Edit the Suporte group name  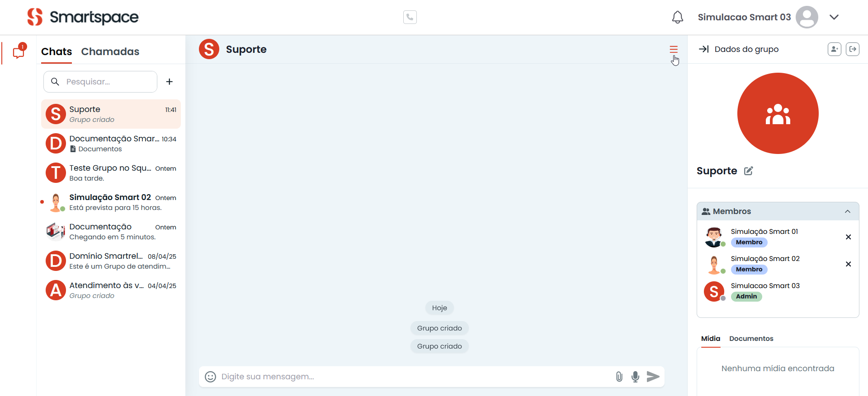749,171
